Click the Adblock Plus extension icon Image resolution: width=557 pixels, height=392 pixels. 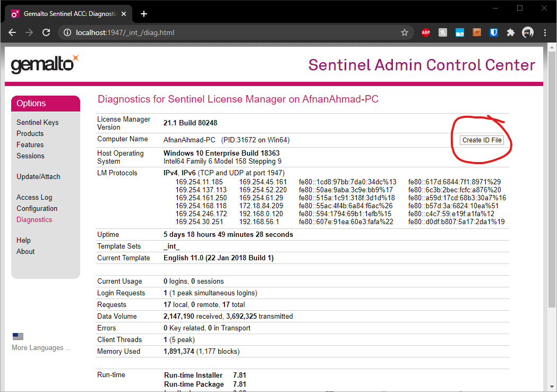[x=425, y=32]
